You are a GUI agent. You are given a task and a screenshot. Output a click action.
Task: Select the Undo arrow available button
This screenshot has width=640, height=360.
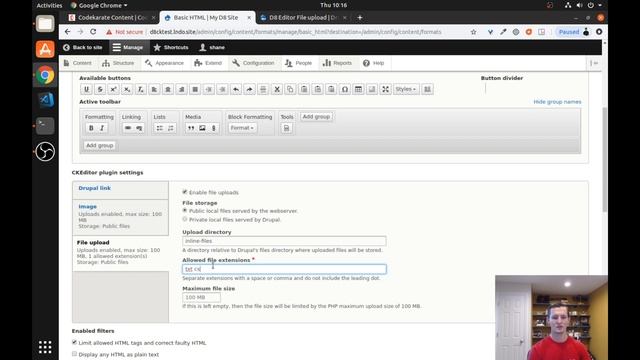(x=236, y=89)
